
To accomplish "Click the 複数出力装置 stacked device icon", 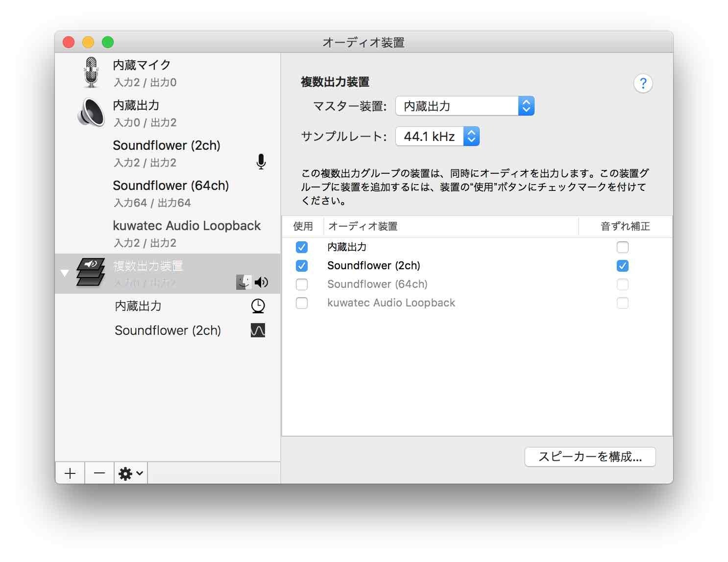I will coord(91,272).
